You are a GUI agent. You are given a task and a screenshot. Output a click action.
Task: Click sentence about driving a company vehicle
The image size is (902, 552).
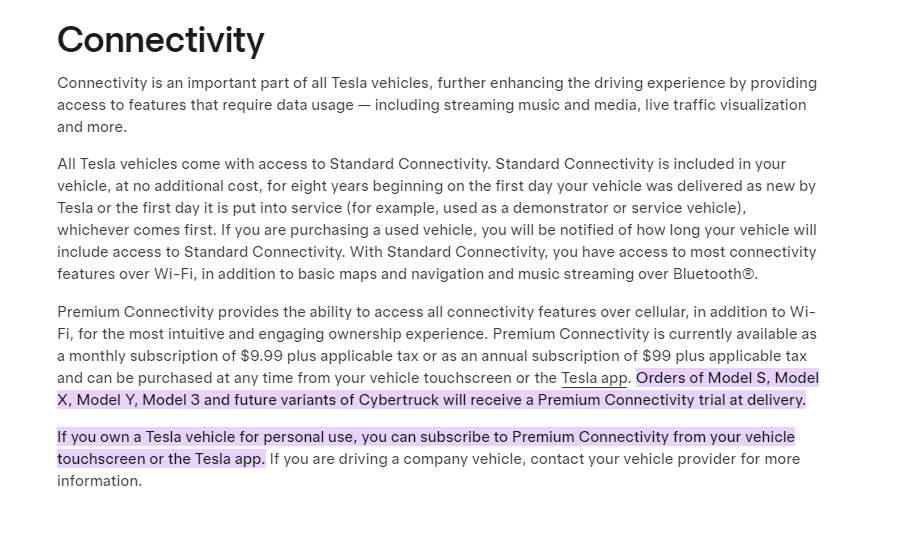tap(429, 470)
